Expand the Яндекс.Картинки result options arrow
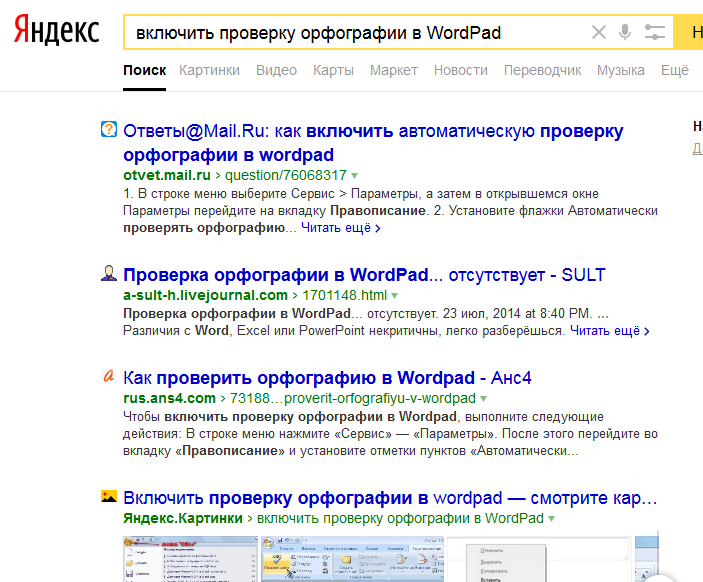This screenshot has height=582, width=703. 551,518
